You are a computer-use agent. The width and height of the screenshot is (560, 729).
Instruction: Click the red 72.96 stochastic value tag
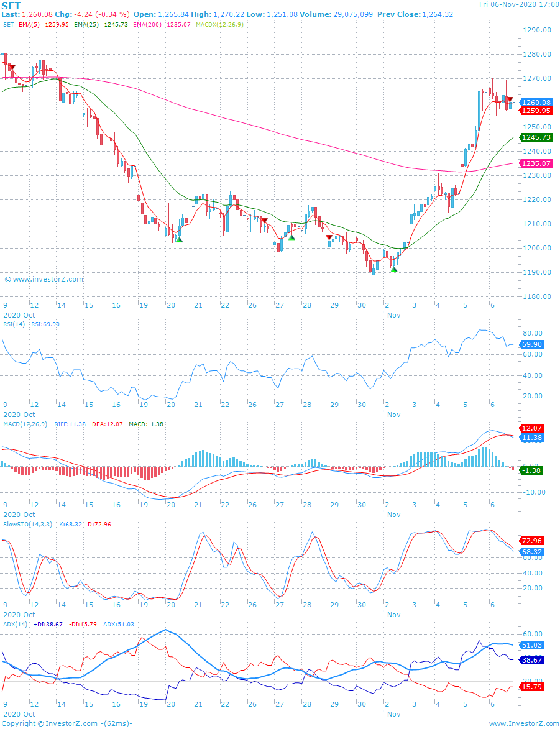point(531,541)
